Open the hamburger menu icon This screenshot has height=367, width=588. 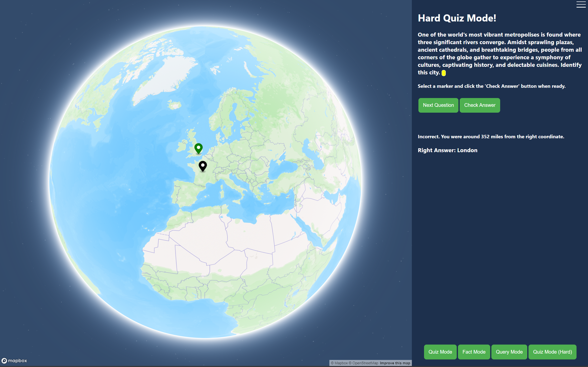pyautogui.click(x=581, y=4)
